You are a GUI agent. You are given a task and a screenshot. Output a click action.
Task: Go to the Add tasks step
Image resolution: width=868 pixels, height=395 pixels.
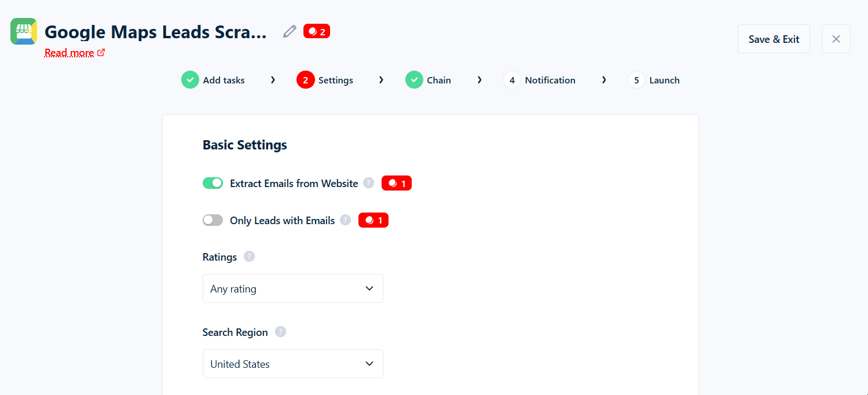point(213,80)
